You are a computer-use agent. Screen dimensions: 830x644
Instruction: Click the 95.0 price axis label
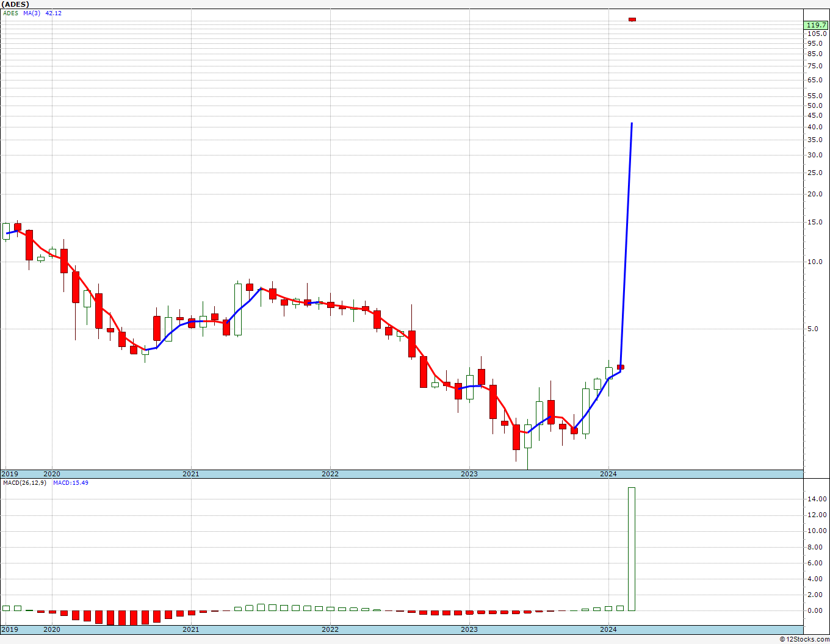(x=815, y=43)
